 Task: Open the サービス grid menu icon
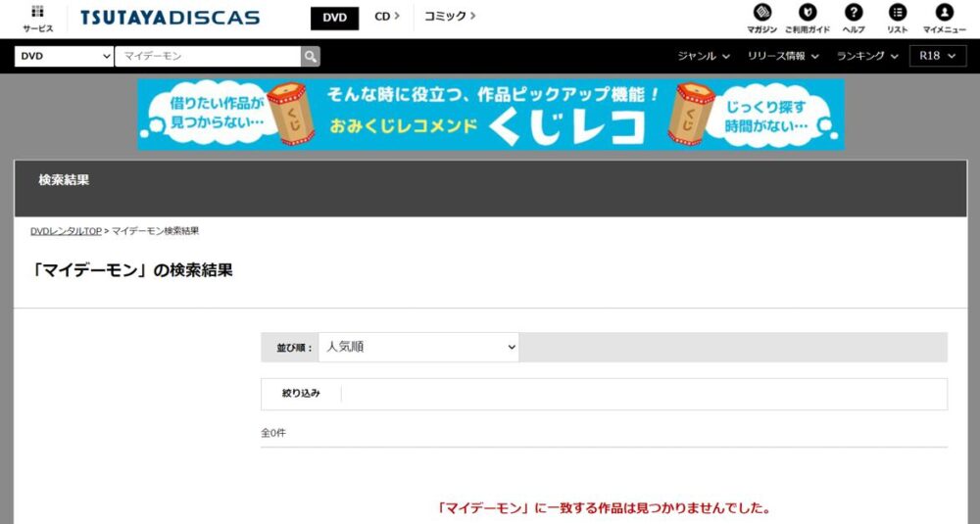point(38,18)
